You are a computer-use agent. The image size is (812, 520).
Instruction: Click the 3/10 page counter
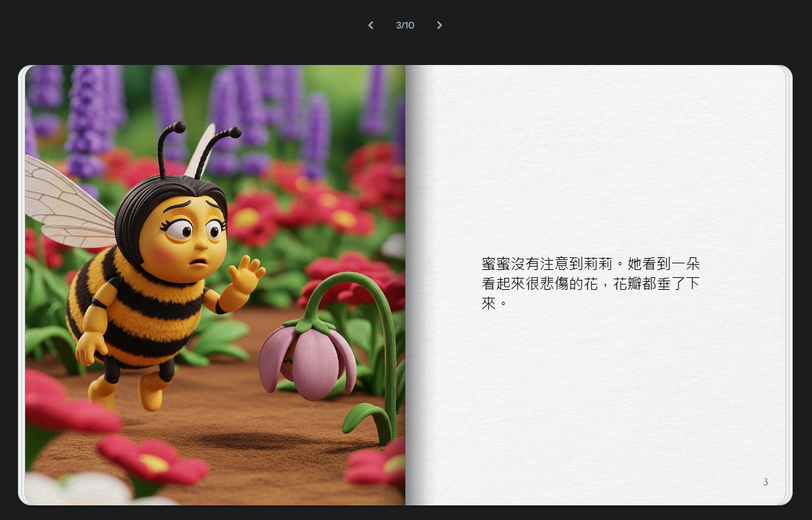[405, 25]
